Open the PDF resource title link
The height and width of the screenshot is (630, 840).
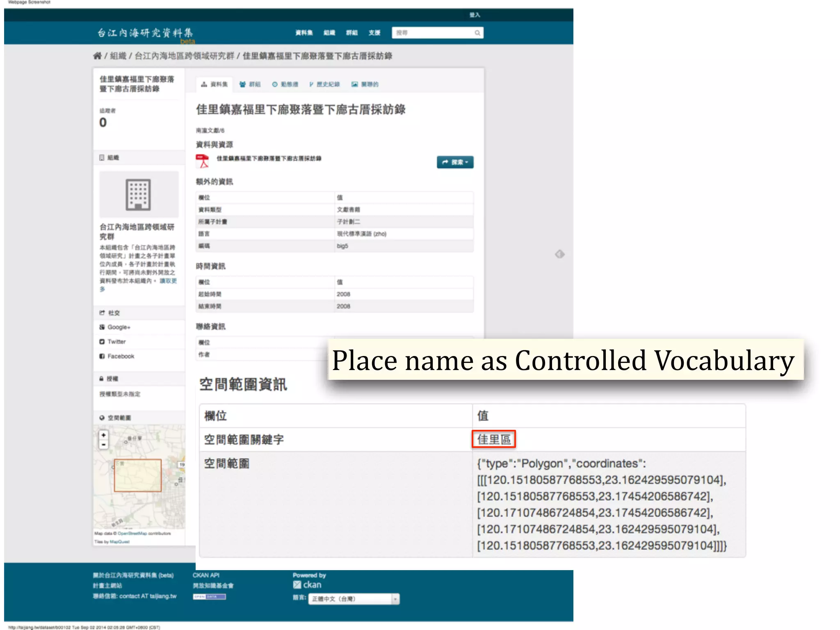[x=269, y=159]
